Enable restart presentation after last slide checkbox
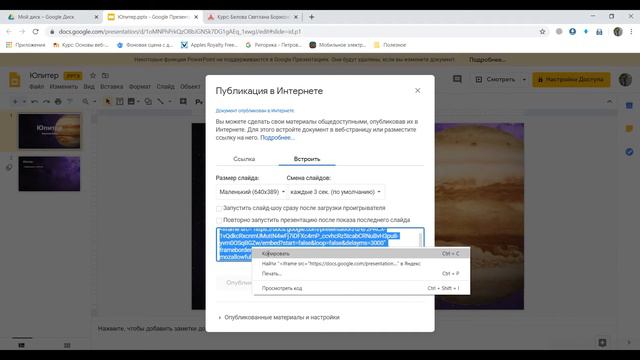640x360 pixels. [x=219, y=220]
